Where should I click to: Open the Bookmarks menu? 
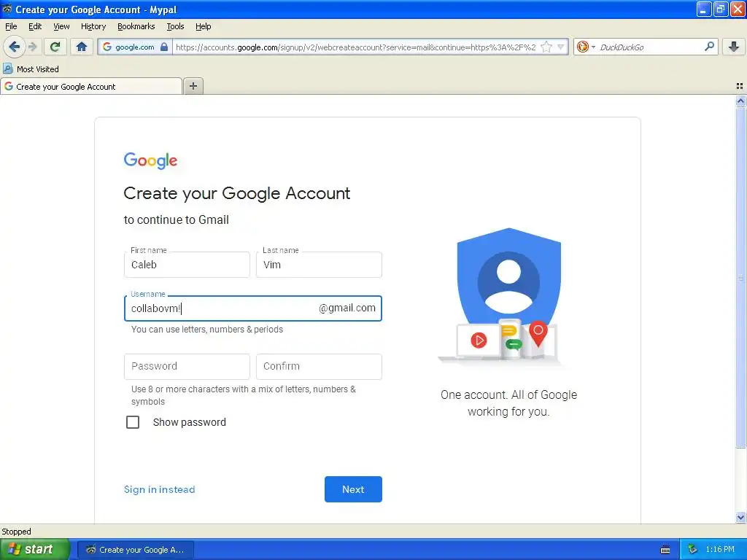(136, 26)
